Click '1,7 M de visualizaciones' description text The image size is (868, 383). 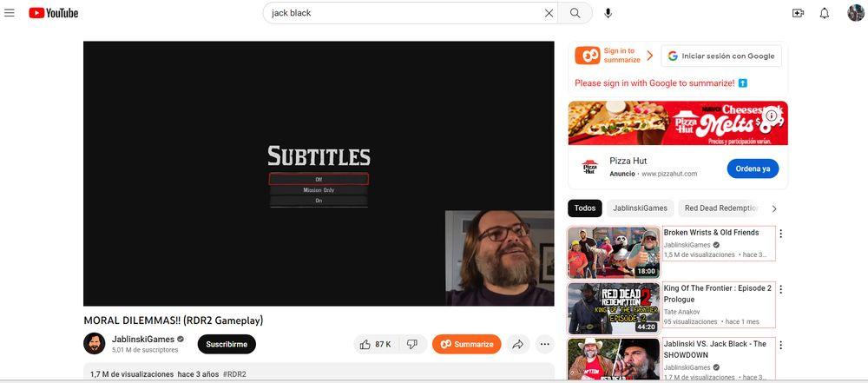[132, 374]
